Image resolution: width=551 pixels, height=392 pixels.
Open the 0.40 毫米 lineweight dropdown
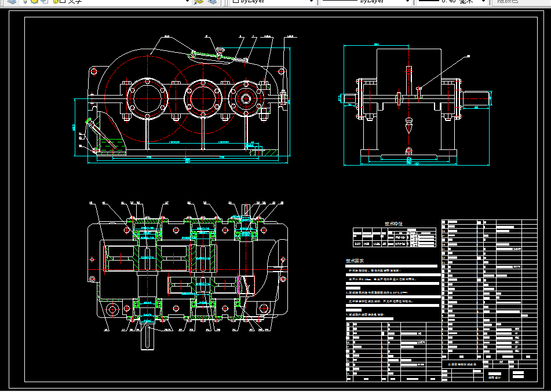[484, 1]
